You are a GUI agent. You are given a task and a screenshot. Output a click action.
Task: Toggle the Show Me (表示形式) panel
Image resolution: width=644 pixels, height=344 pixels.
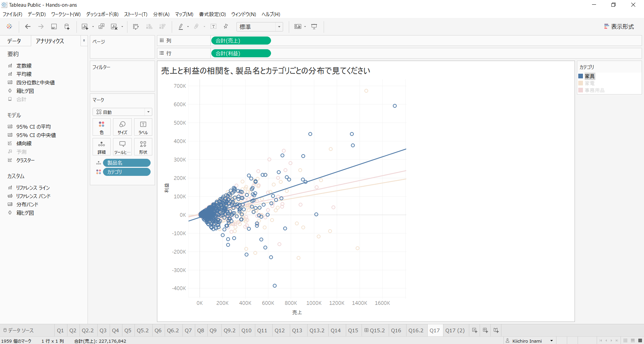click(x=619, y=26)
